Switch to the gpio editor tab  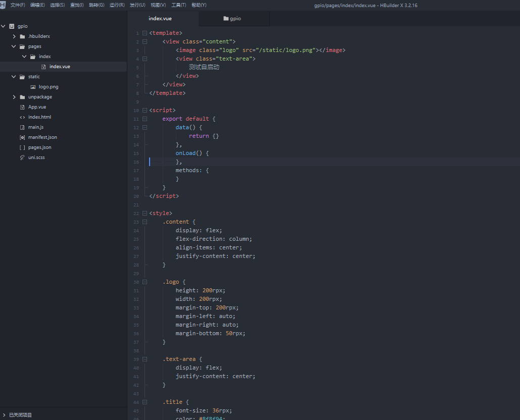point(232,19)
